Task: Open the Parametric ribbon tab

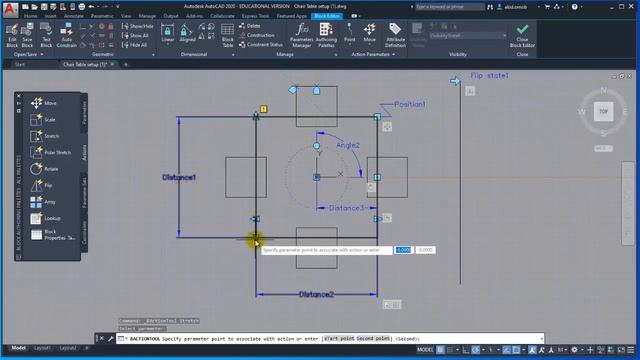Action: 102,16
